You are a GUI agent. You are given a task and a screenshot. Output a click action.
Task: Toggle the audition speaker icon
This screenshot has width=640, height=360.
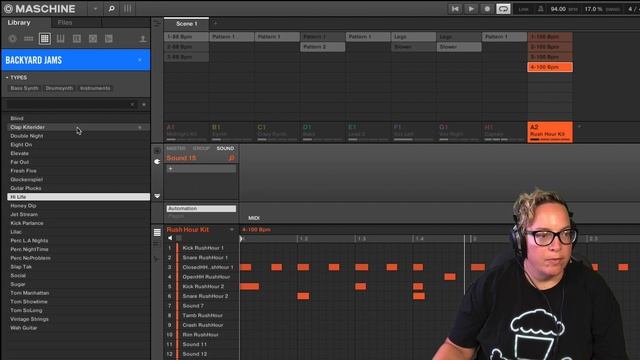click(170, 238)
